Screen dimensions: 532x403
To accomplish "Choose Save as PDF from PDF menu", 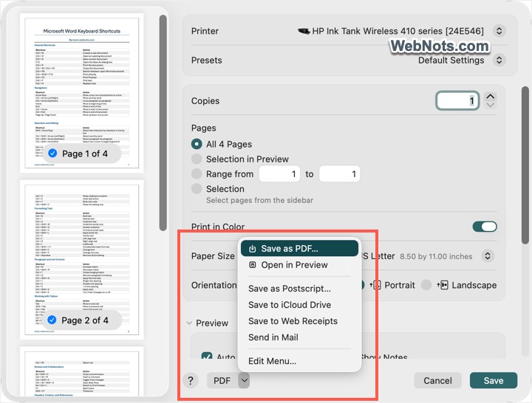I will (x=299, y=249).
